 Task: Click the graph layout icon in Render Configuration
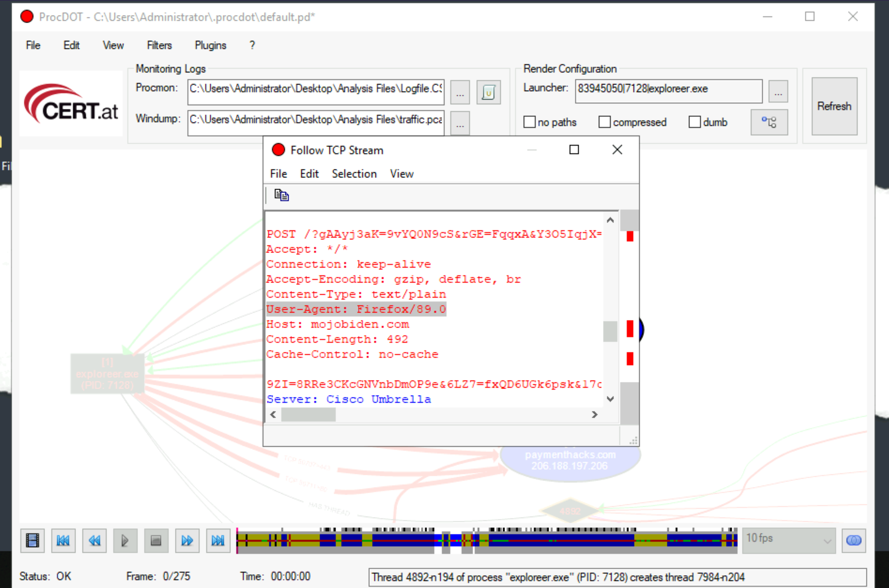[769, 122]
